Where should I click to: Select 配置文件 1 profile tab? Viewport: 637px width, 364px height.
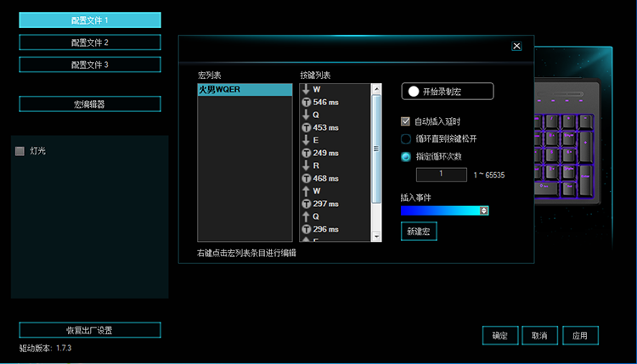tap(90, 20)
